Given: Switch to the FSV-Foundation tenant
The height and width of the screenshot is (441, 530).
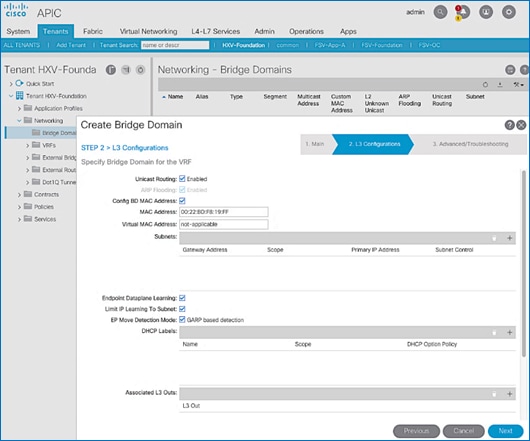Looking at the screenshot, I should (382, 45).
